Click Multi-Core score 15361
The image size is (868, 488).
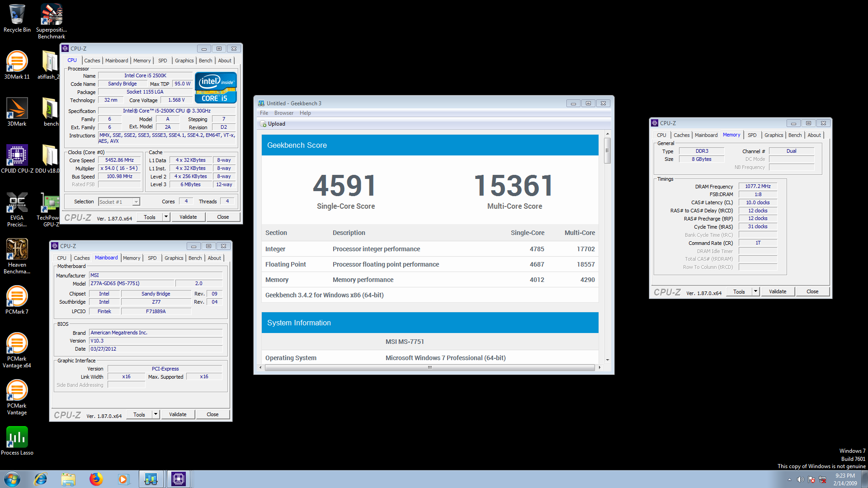[514, 185]
